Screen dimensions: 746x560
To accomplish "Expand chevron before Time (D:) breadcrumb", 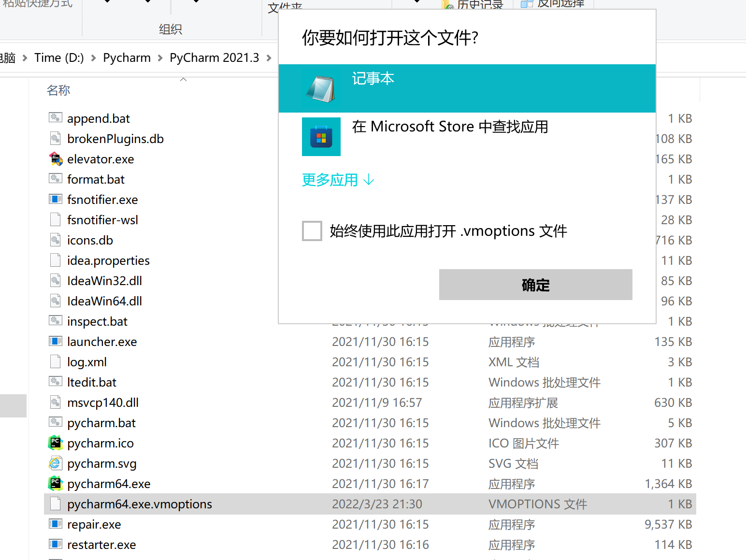I will pyautogui.click(x=25, y=58).
